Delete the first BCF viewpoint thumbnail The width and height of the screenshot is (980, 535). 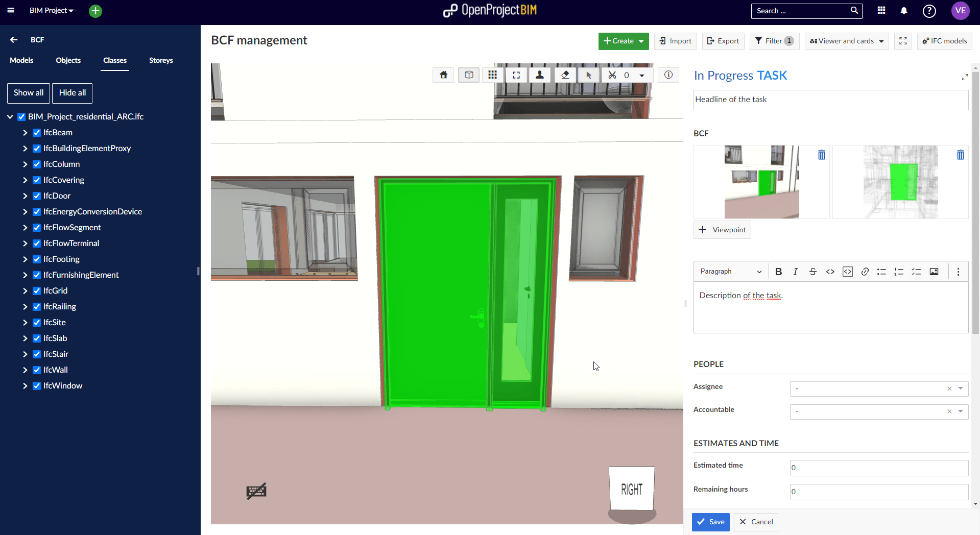[821, 155]
